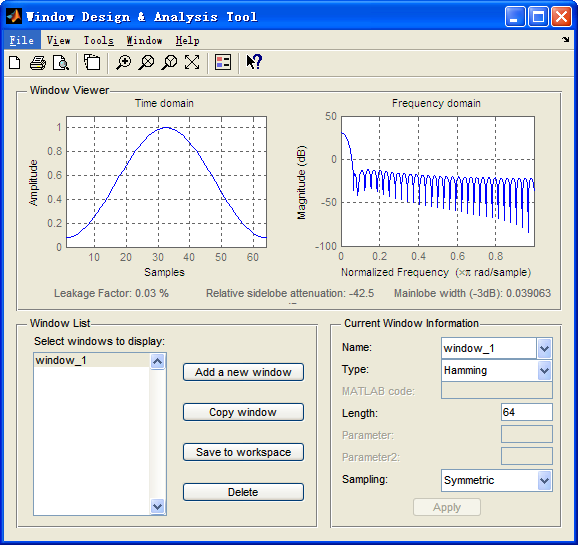Open the View menu
The image size is (578, 545).
point(58,40)
